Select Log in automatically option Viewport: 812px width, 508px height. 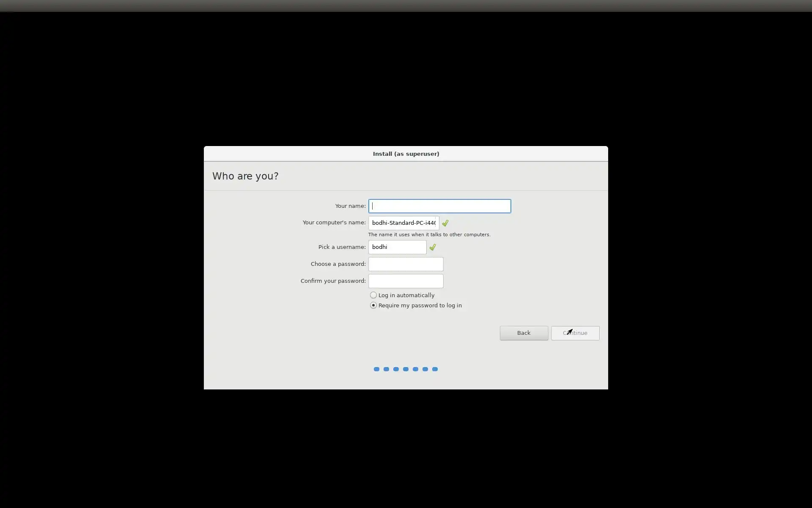[x=373, y=295]
